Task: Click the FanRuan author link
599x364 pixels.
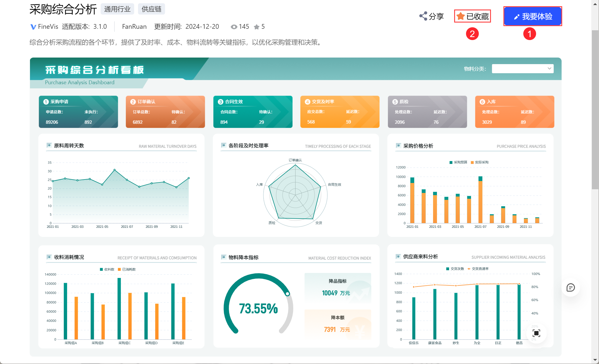Action: 134,27
